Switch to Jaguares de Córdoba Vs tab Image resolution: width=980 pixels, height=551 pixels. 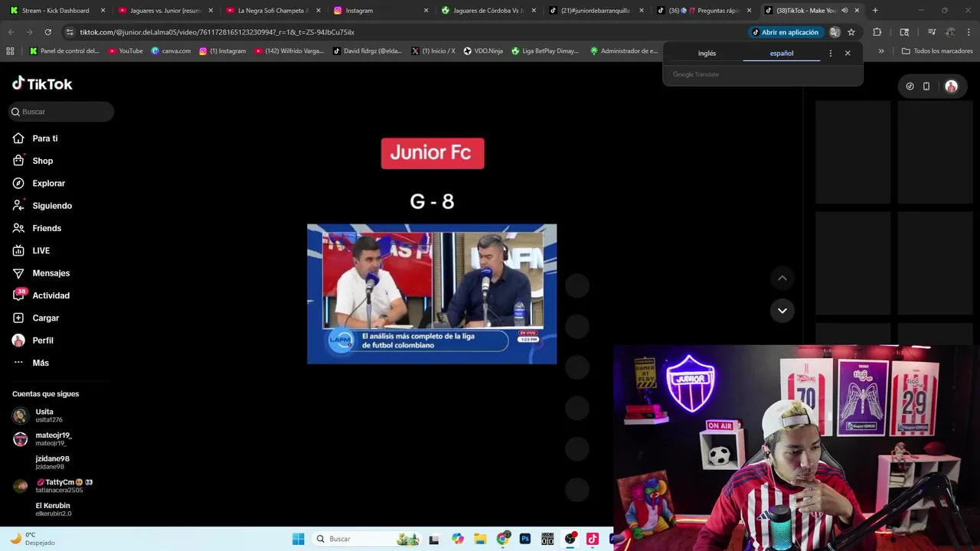489,11
